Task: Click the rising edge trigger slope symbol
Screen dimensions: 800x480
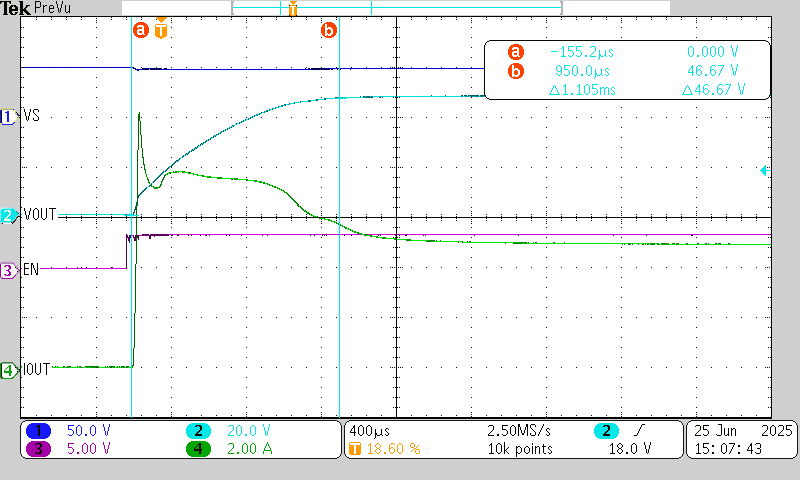Action: (642, 430)
